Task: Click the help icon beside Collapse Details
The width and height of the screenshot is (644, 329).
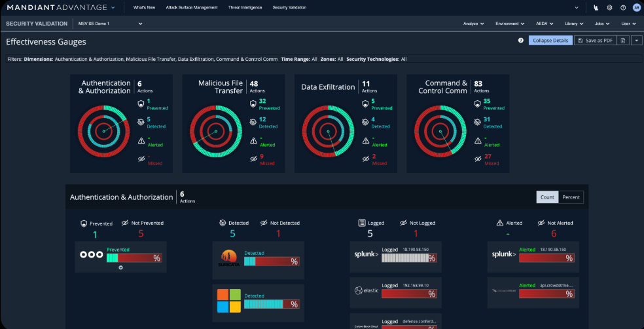Action: 521,40
